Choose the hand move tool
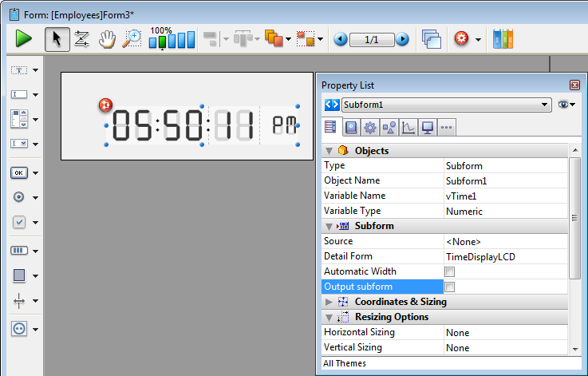Viewport: 588px width, 376px height. point(107,38)
